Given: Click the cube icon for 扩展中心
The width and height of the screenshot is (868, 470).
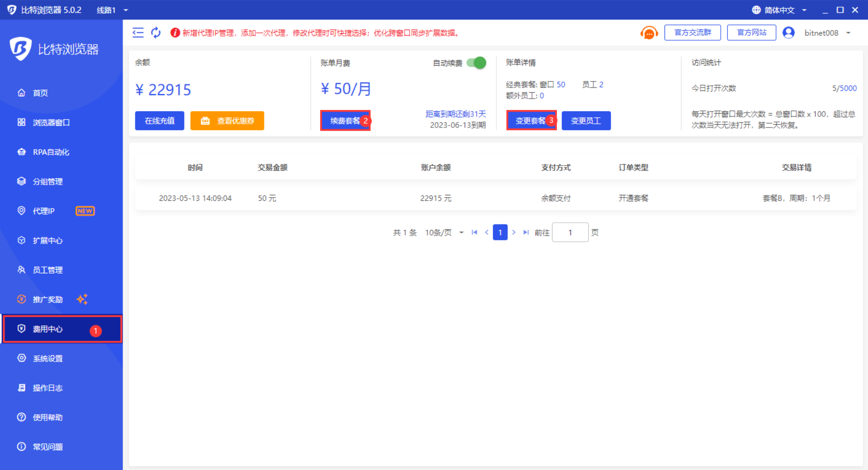Looking at the screenshot, I should 21,240.
